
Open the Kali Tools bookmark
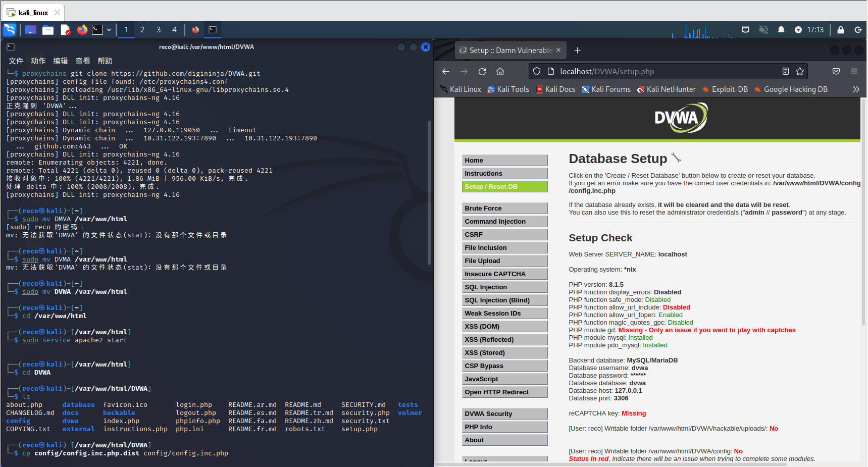pyautogui.click(x=508, y=89)
